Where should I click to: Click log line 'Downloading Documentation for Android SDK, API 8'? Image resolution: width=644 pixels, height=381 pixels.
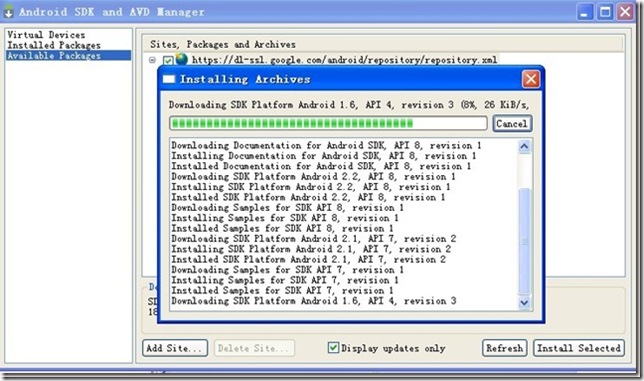(x=326, y=145)
